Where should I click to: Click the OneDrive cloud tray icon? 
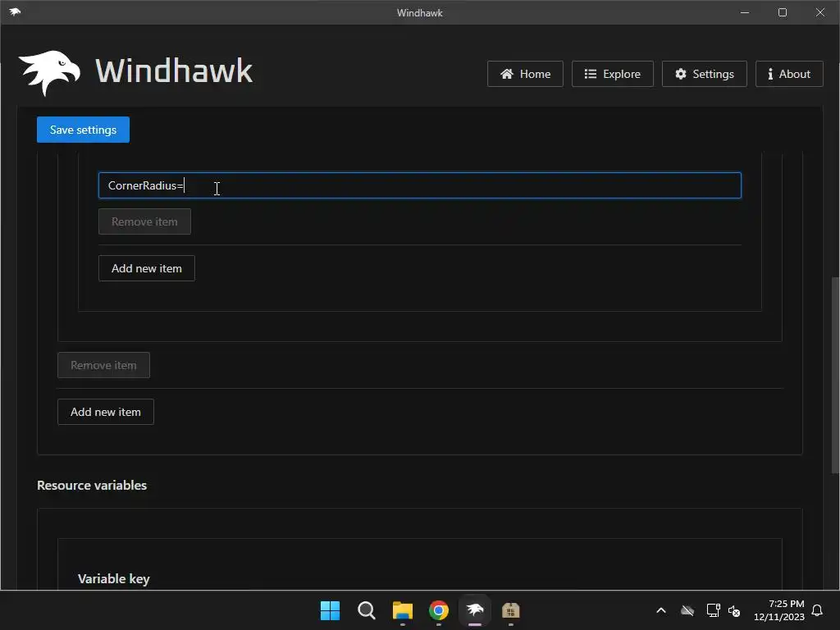point(687,610)
